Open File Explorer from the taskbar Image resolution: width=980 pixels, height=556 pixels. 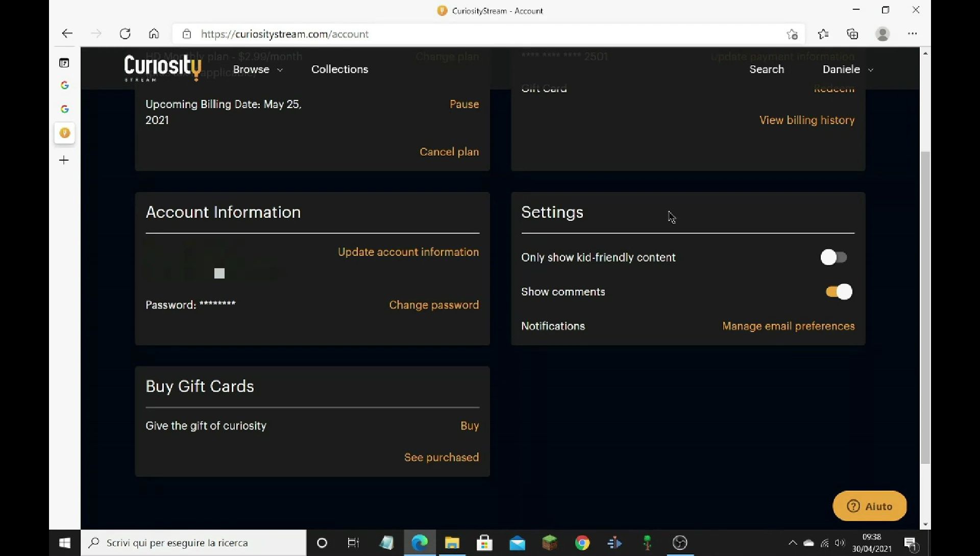coord(452,543)
